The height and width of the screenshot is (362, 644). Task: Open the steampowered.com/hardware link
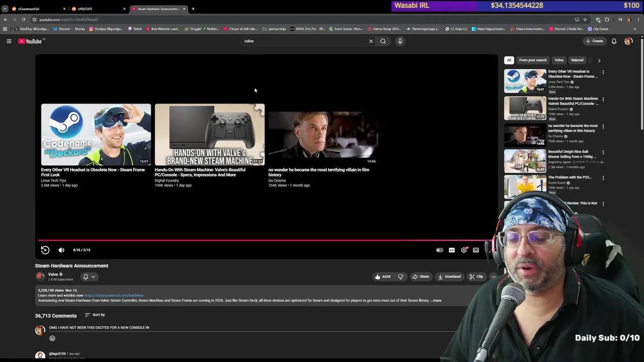(114, 296)
